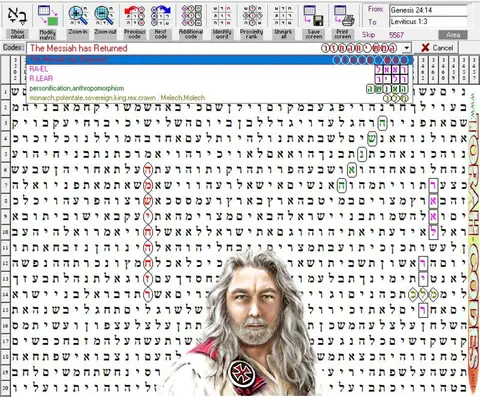The image size is (480, 397).
Task: Click the purple-boxed letter in row 12
Action: (423, 263)
